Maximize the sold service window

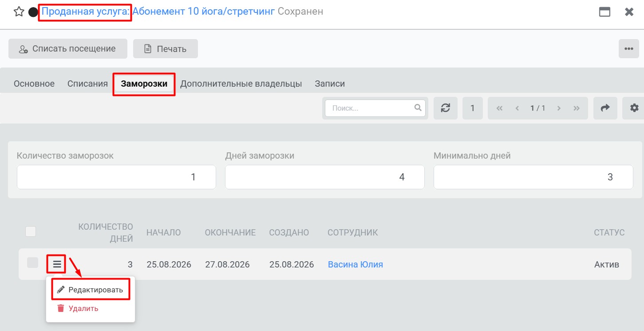coord(604,12)
